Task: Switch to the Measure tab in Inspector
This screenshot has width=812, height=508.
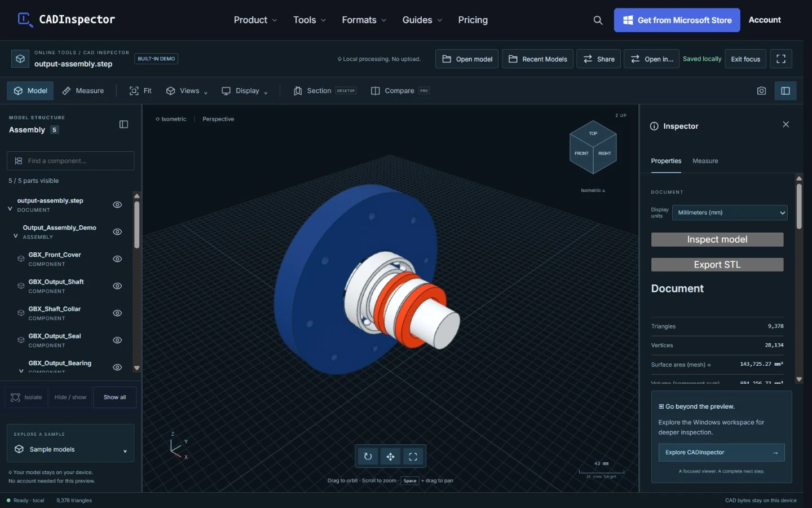Action: [x=705, y=161]
